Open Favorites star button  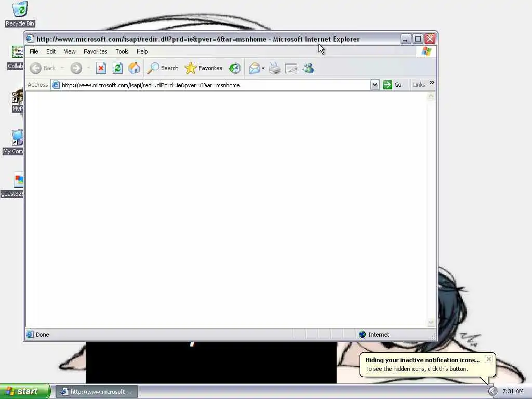click(204, 68)
